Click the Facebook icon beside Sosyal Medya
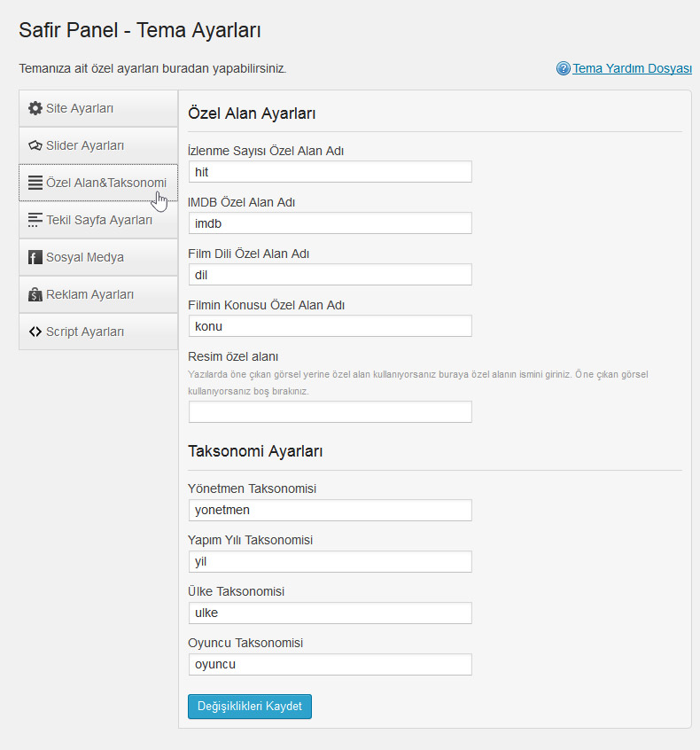This screenshot has height=750, width=700. click(35, 257)
